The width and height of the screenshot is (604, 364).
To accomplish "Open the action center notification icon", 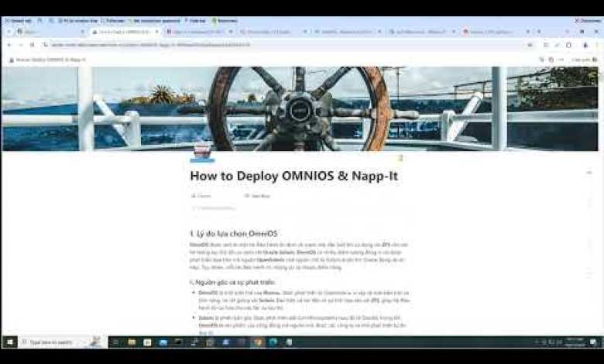I will point(594,342).
